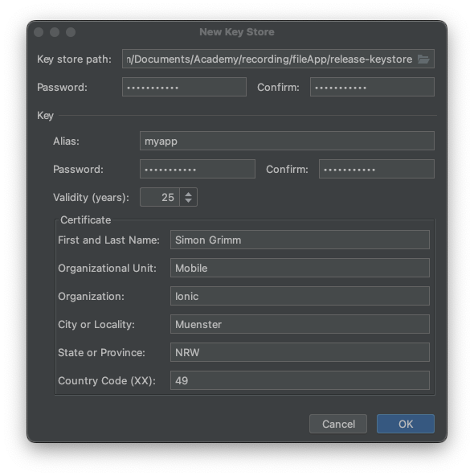Cancel the New Key Store dialog
Viewport: 474px width, 476px height.
pos(338,424)
